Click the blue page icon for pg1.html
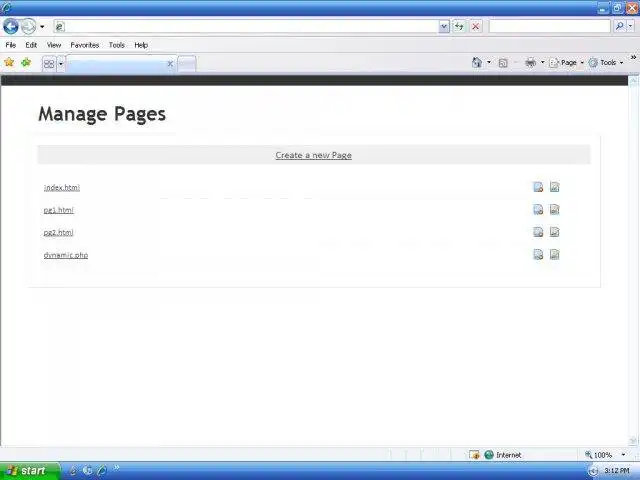The width and height of the screenshot is (640, 480). click(x=538, y=209)
